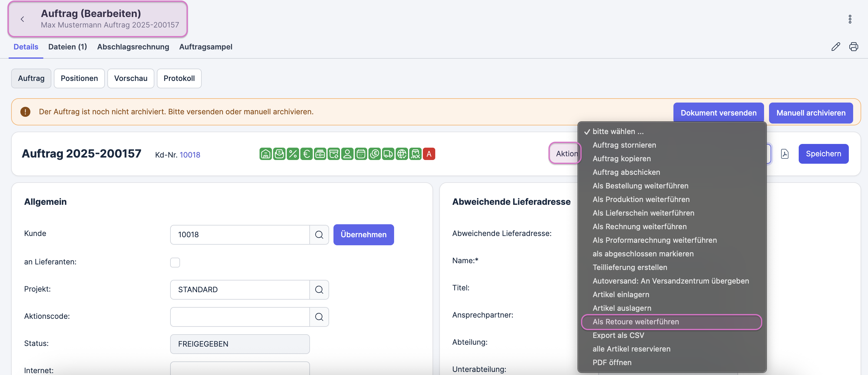Toggle the 'an Lieferanten' checkbox

coord(175,262)
